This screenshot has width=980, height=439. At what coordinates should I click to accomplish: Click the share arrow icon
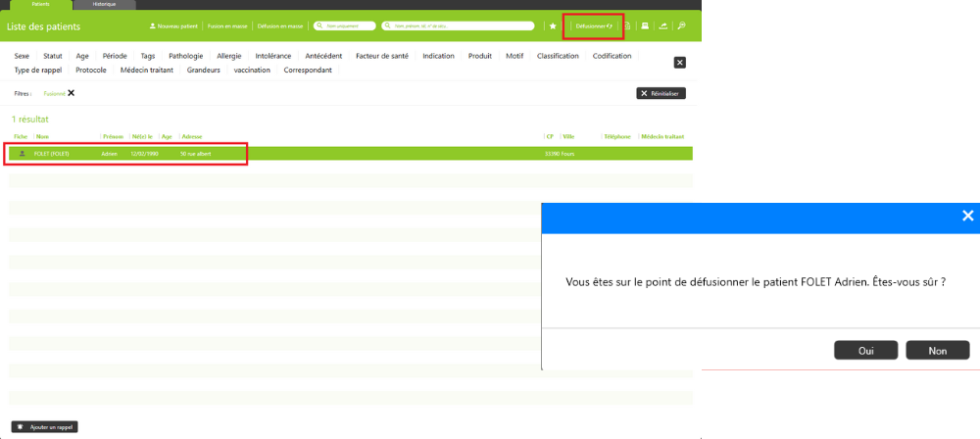click(x=663, y=26)
